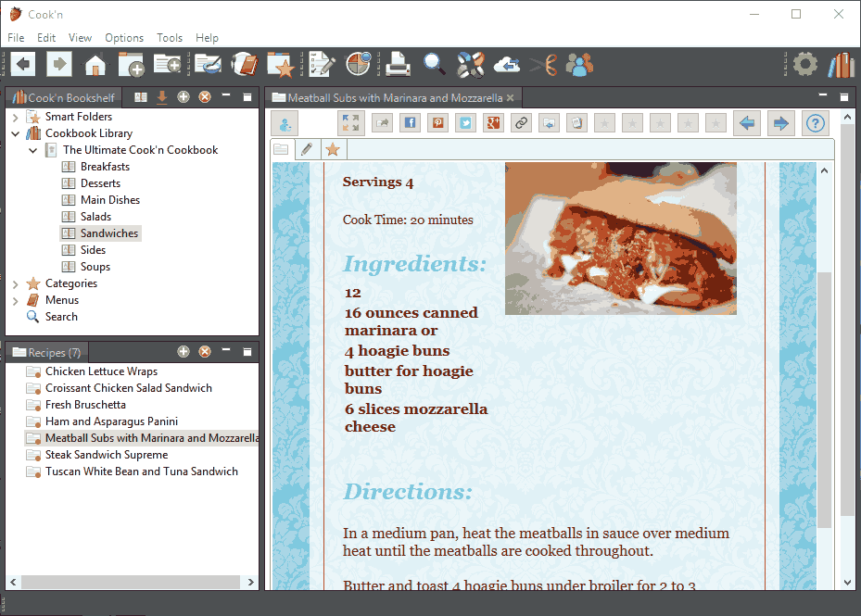Click the recipe view vertical scrollbar thumb

824,399
